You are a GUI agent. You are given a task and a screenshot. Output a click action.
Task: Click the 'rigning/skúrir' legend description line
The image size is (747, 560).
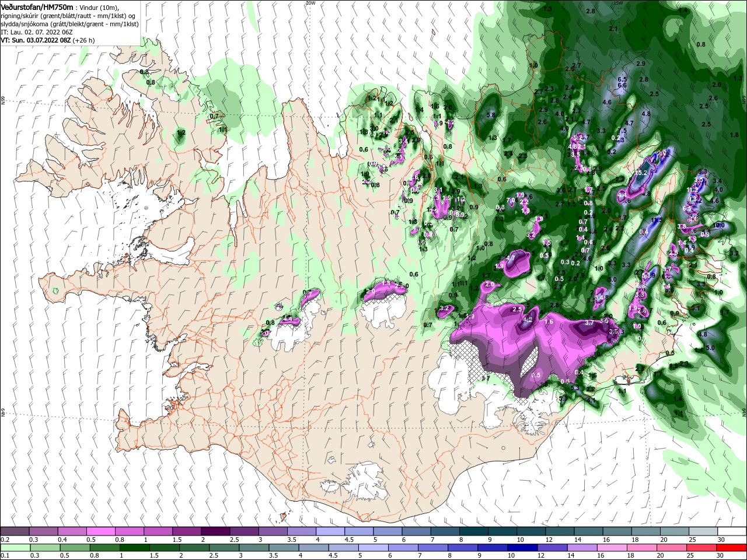[68, 16]
